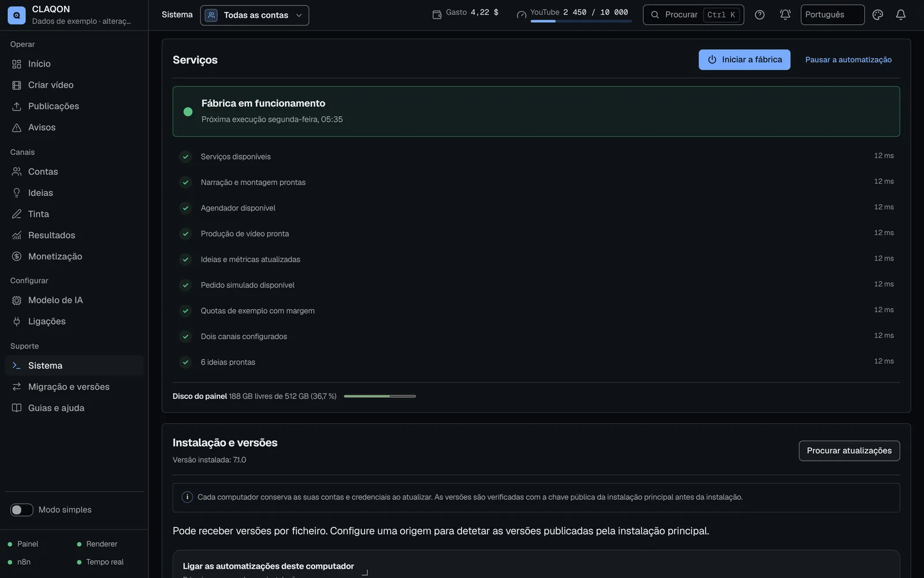924x578 pixels.
Task: Open Guias e ajuda
Action: 74,408
